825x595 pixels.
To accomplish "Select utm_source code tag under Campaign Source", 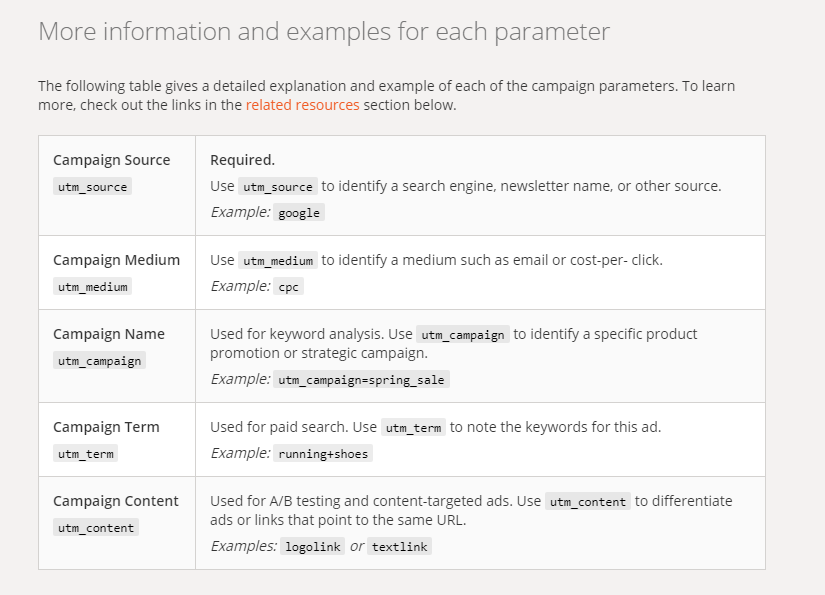I will coord(92,187).
